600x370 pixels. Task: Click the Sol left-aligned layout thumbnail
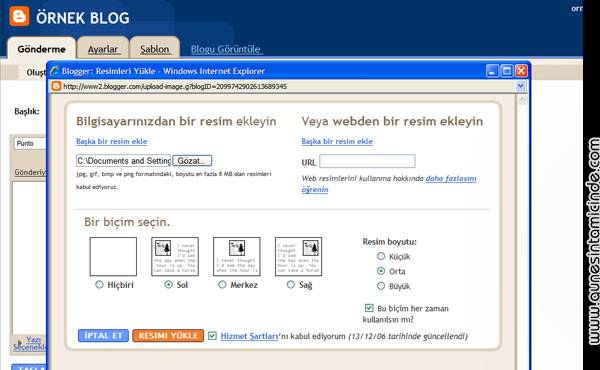(x=175, y=256)
